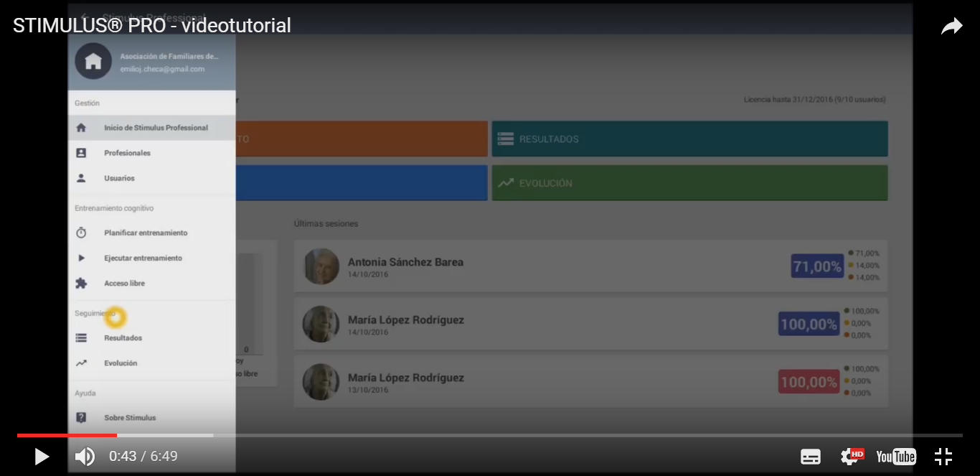Open Sobre Stimulus help entry
This screenshot has height=476, width=980.
129,418
